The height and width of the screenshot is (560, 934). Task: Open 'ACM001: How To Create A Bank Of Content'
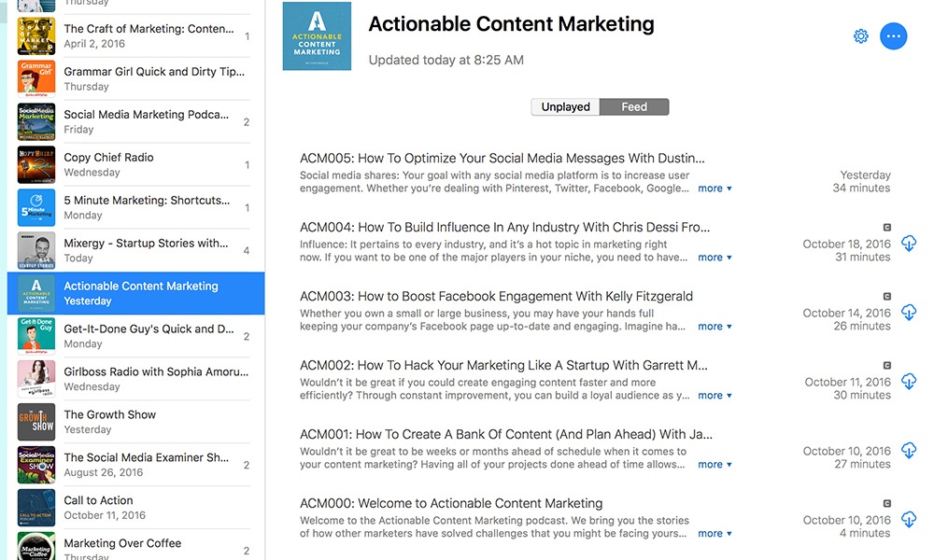[x=506, y=434]
